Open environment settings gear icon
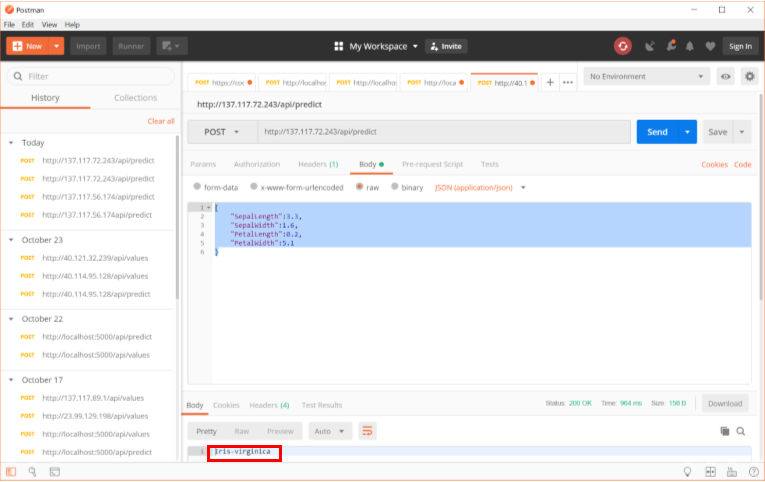This screenshot has width=765, height=482. coord(748,76)
